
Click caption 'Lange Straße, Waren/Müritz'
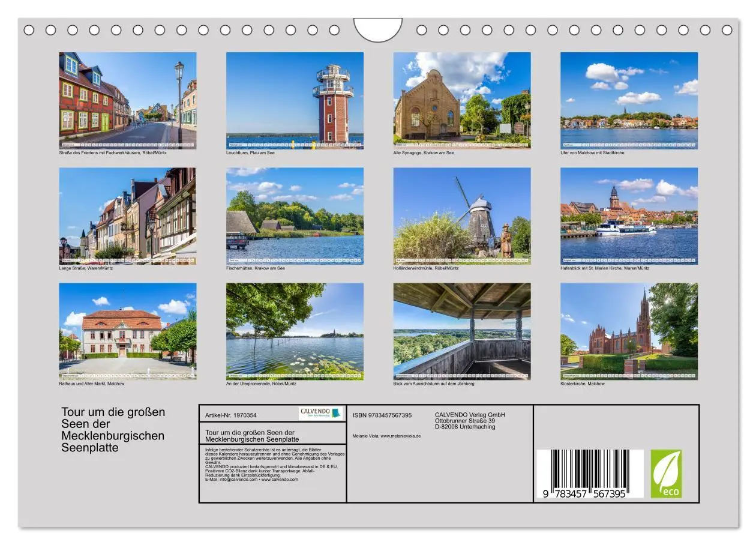(86, 268)
